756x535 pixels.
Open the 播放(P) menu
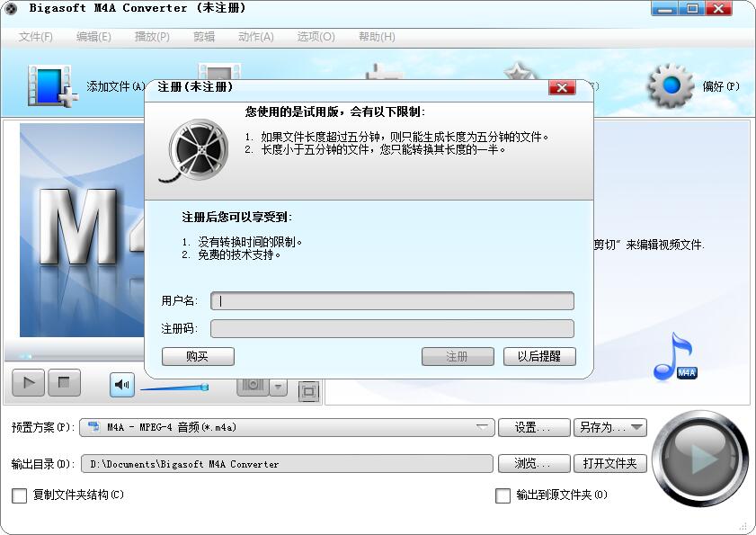click(152, 37)
